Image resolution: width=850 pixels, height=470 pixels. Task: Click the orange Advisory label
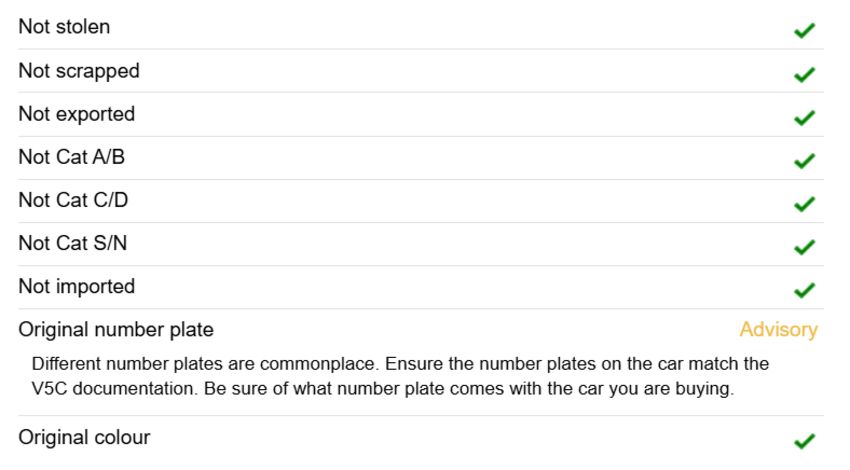tap(778, 330)
